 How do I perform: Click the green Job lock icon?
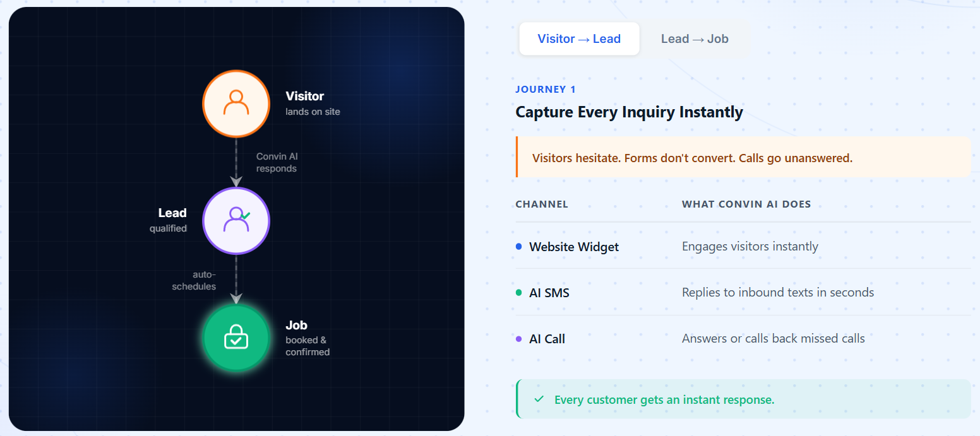pos(236,338)
